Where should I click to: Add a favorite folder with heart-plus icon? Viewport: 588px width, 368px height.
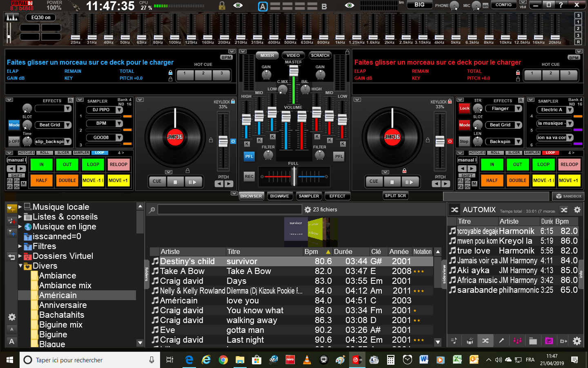pos(11,209)
